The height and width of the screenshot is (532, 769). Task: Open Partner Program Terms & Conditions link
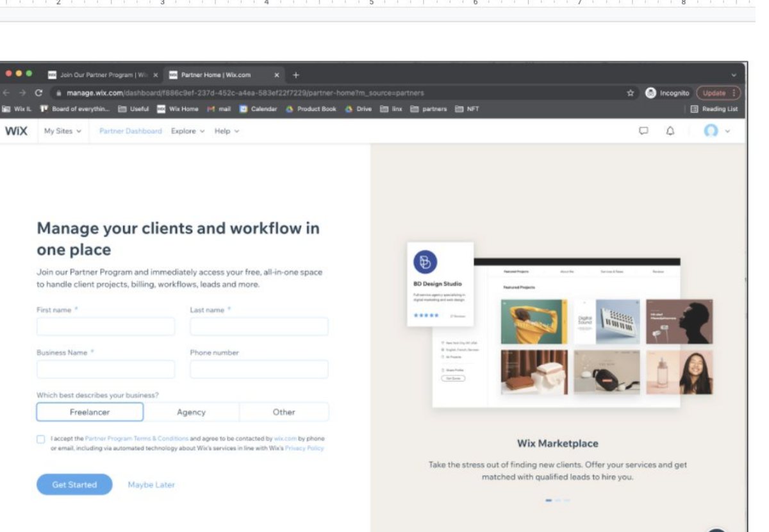[137, 438]
